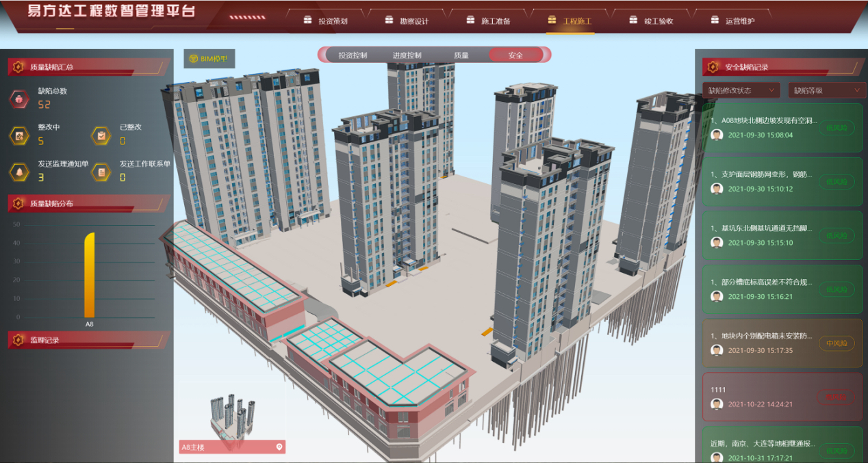Open the 缺陷修改状态 dropdown
The image size is (868, 463).
pos(741,90)
